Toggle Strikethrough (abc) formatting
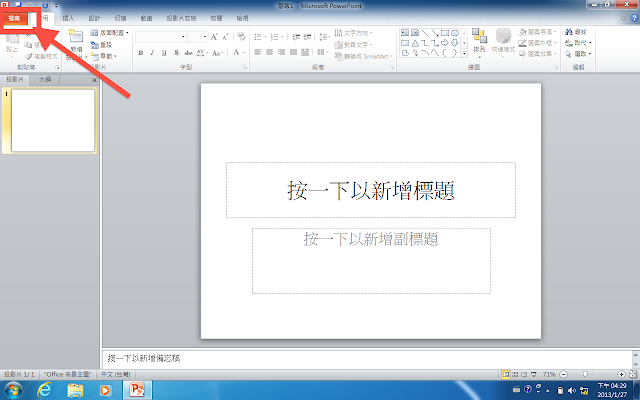The width and height of the screenshot is (640, 400). [x=188, y=53]
